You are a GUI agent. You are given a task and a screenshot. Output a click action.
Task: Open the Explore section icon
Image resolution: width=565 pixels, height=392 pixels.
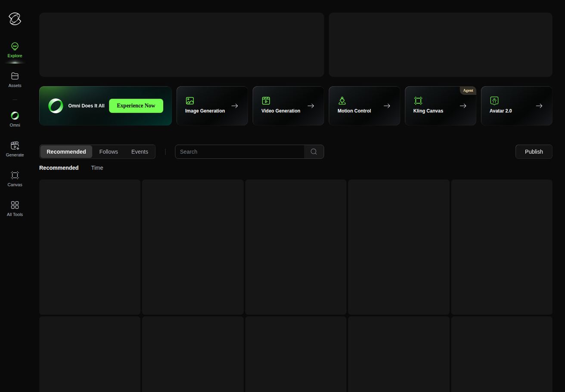(x=15, y=46)
